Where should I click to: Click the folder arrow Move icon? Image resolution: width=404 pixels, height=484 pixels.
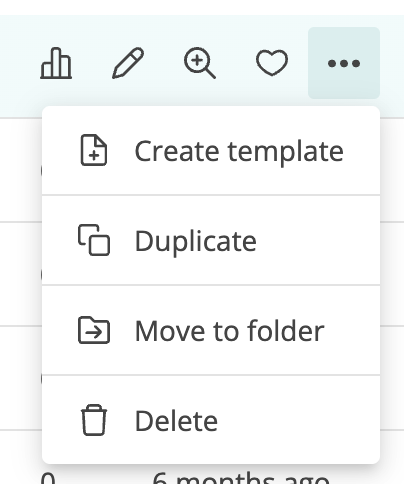click(94, 330)
